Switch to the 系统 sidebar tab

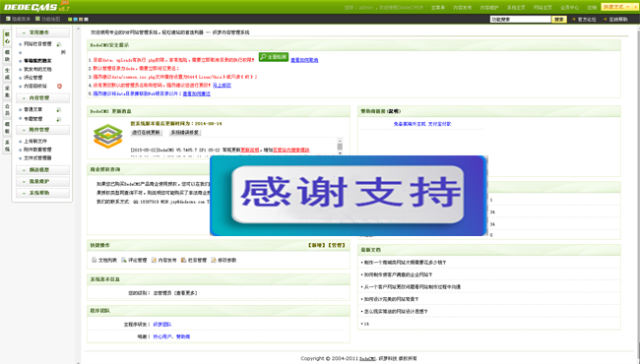[x=7, y=146]
